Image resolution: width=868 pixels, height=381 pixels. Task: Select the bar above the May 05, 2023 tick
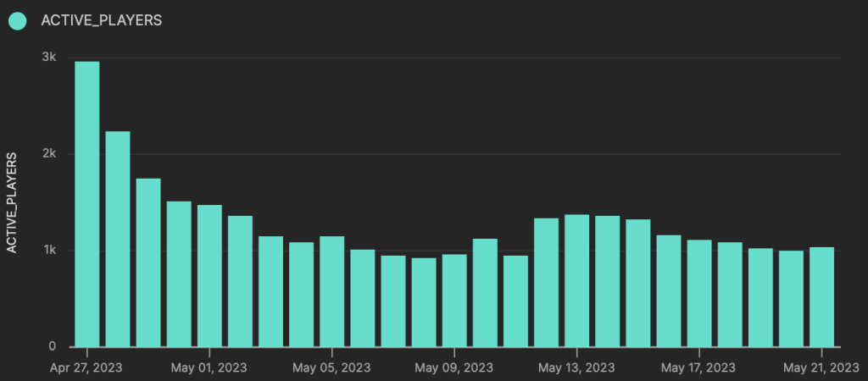click(x=332, y=291)
